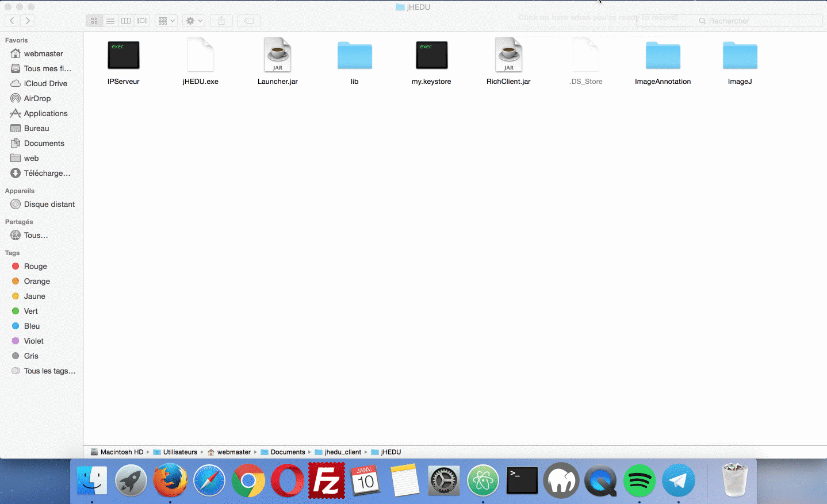Viewport: 827px width, 504px height.
Task: Open System Preferences from the Dock
Action: tap(444, 480)
